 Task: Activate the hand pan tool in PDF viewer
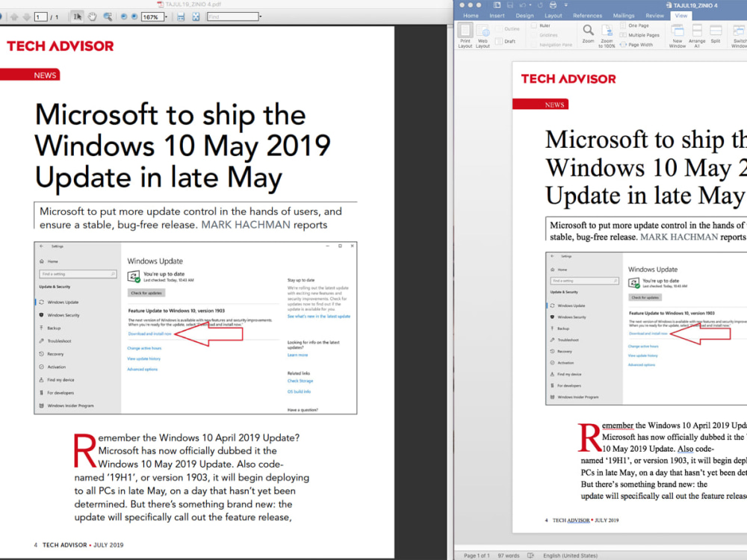tap(92, 16)
